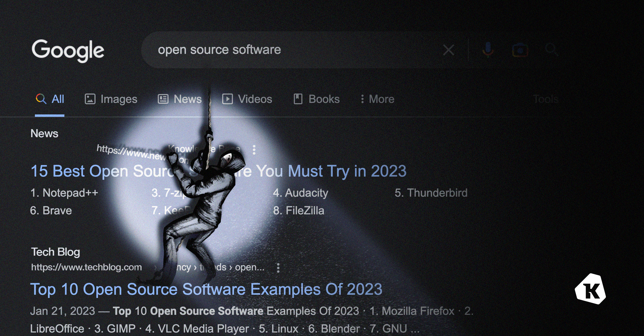Open the Videos tab

point(247,99)
